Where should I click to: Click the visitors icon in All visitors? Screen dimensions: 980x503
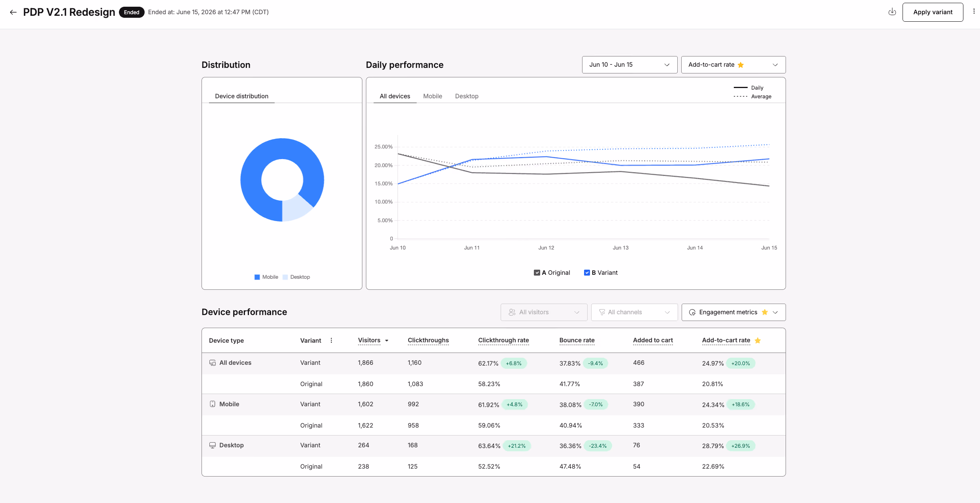click(512, 312)
